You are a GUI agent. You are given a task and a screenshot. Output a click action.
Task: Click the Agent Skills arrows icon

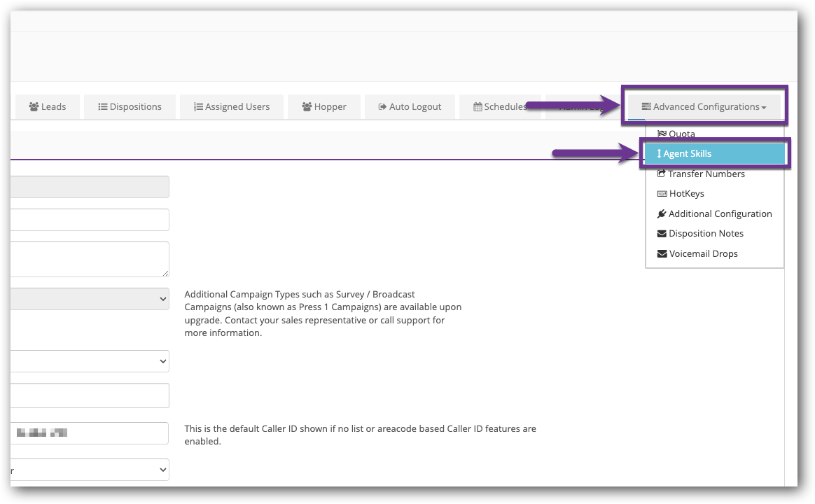click(659, 154)
